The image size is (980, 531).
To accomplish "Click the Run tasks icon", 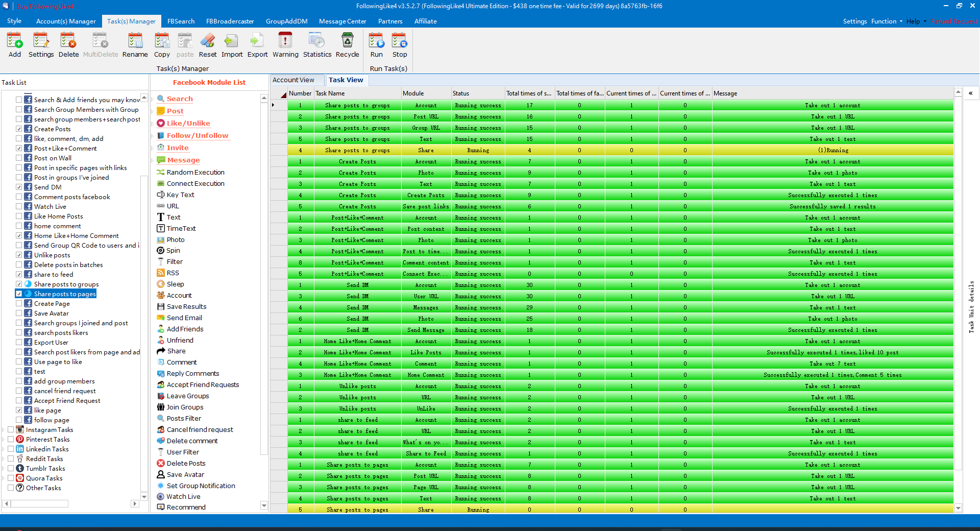I will coord(376,45).
